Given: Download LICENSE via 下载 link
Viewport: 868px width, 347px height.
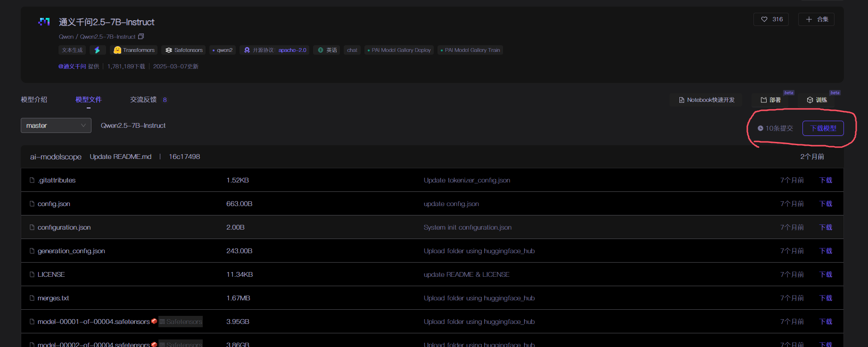Looking at the screenshot, I should point(826,274).
